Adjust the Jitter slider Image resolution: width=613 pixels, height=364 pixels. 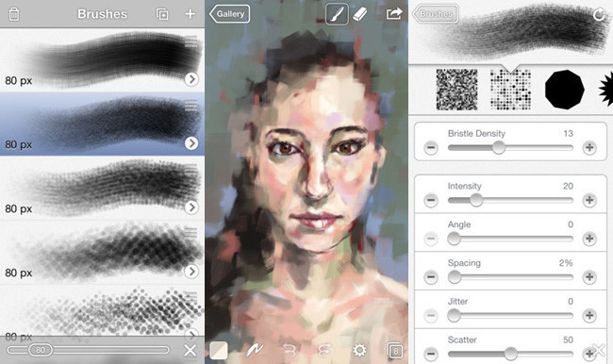tap(510, 315)
